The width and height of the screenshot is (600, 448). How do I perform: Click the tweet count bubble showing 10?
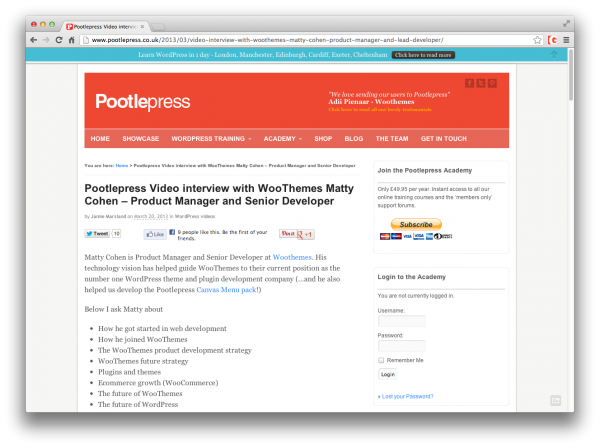tap(117, 233)
